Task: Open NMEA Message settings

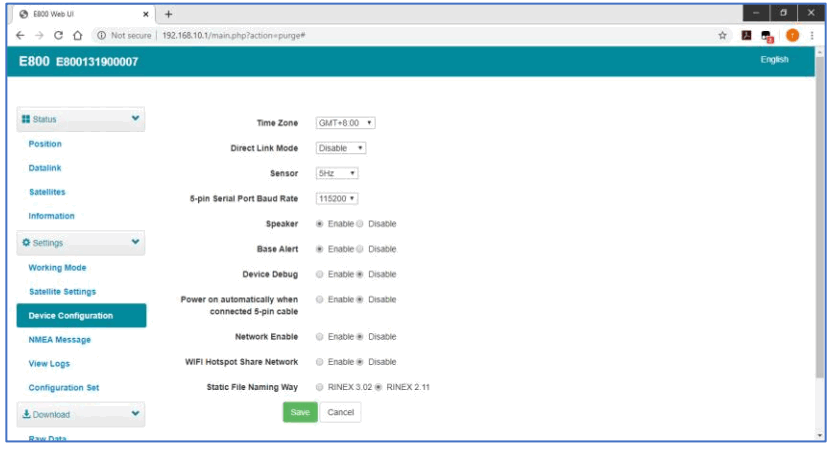Action: pos(60,340)
